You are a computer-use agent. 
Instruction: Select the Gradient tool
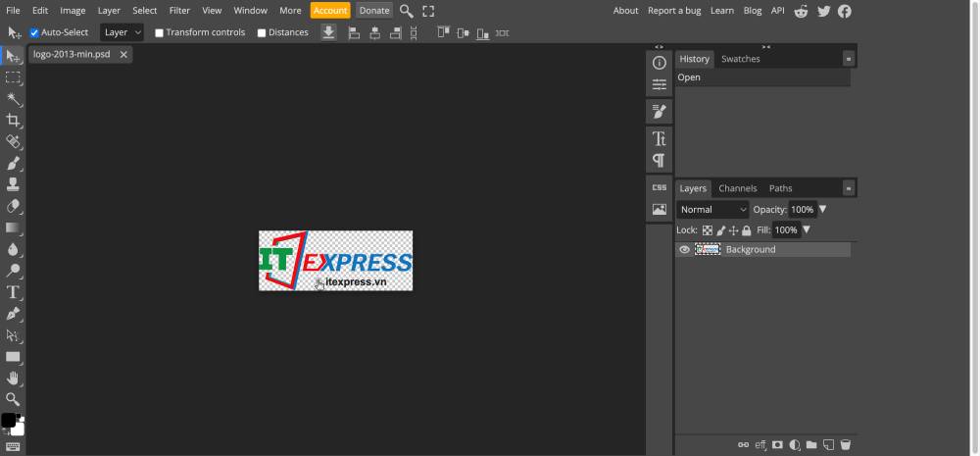click(x=13, y=228)
